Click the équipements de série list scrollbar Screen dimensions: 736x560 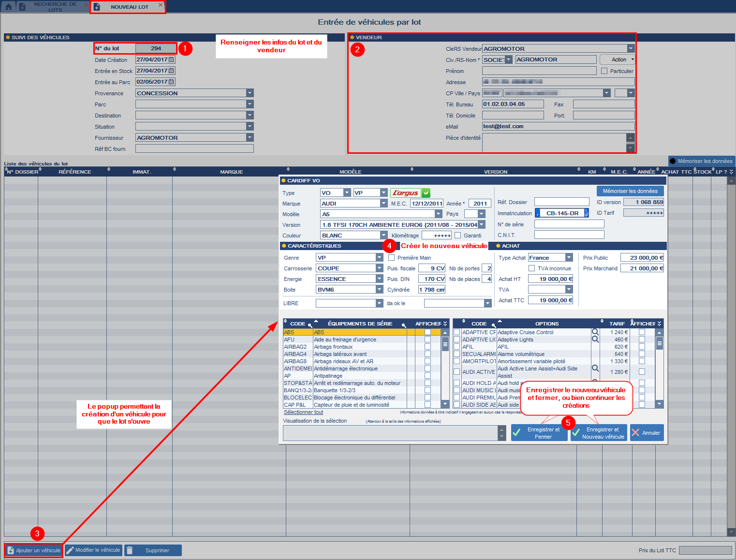click(445, 368)
